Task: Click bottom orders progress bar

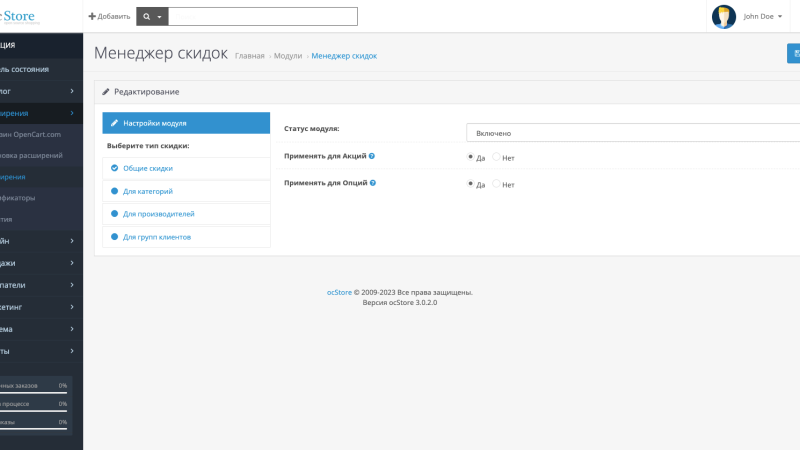Action: pyautogui.click(x=34, y=429)
